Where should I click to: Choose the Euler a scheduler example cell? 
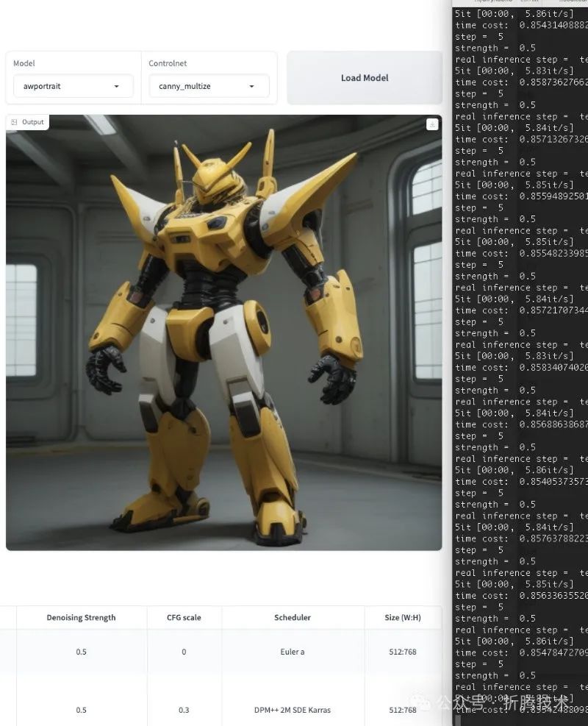292,652
